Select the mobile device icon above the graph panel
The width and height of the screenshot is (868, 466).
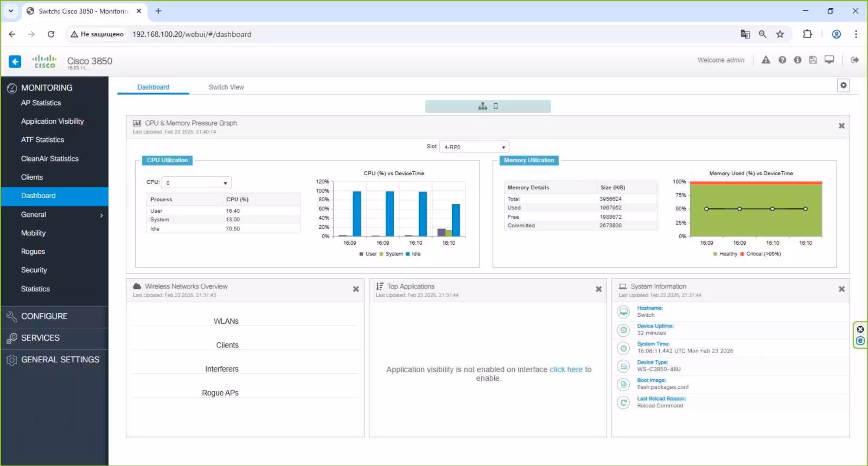(496, 106)
